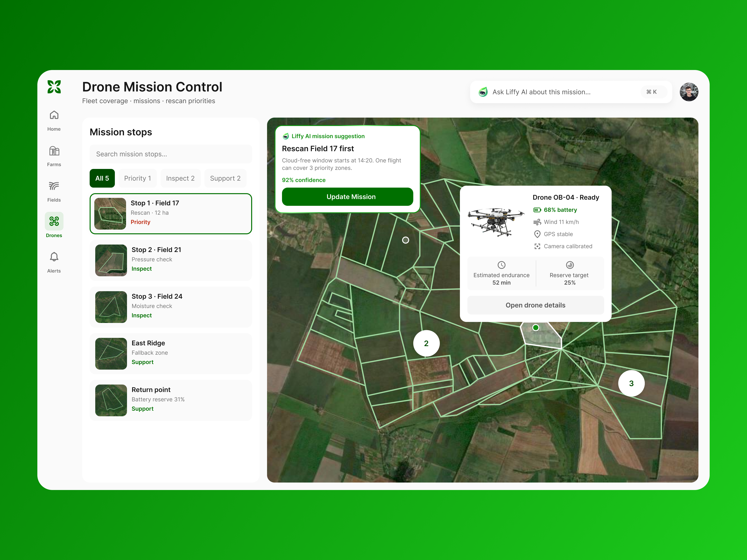Click the hollow circle waypoint on map
The image size is (747, 560).
(x=405, y=240)
